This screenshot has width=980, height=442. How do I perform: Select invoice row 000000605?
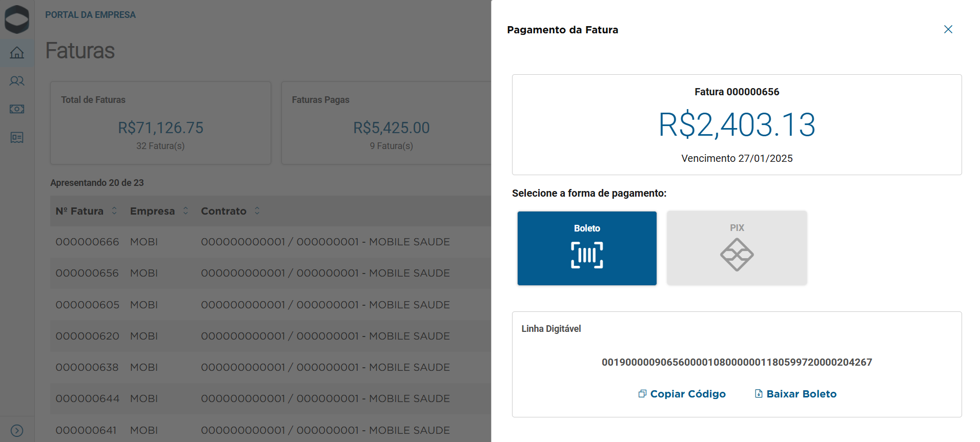click(x=87, y=305)
